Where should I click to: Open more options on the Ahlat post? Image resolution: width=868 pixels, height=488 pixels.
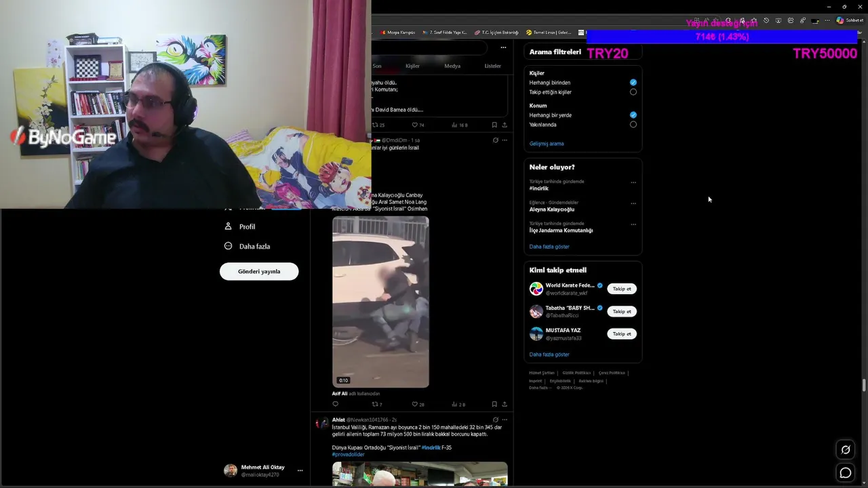(x=504, y=420)
